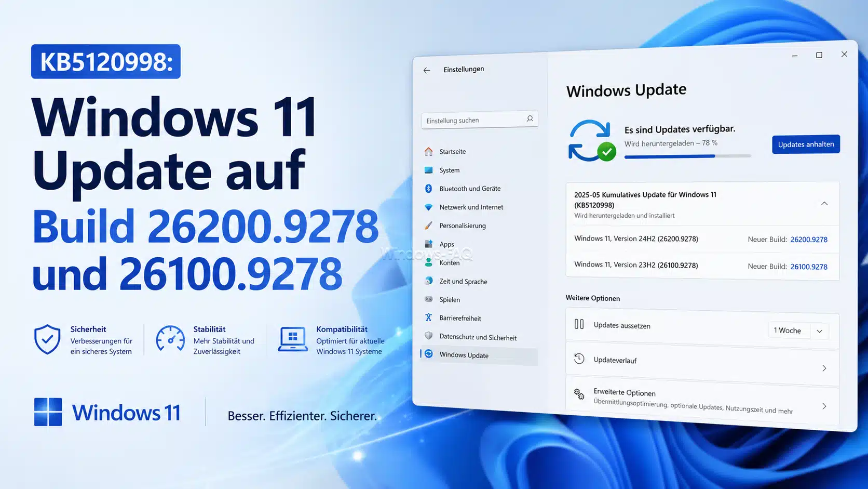This screenshot has width=868, height=489.
Task: Close the Einstellungen window
Action: [844, 54]
